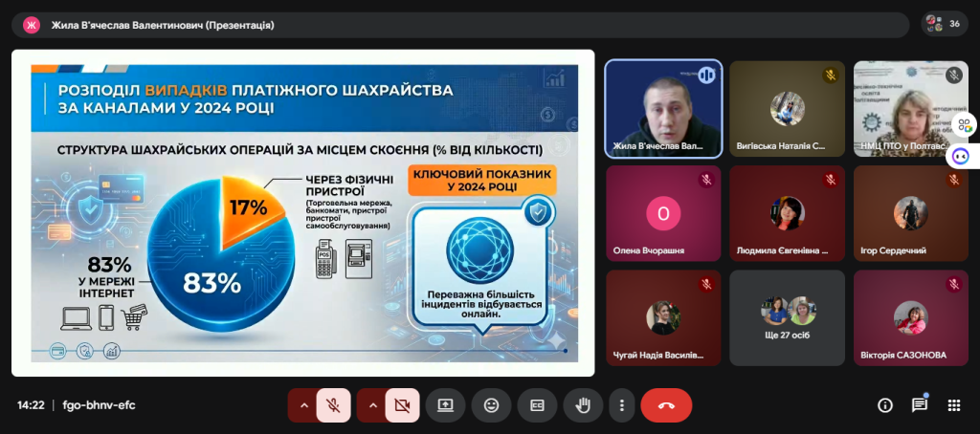Open more options three-dot menu
980x434 pixels.
coord(622,405)
